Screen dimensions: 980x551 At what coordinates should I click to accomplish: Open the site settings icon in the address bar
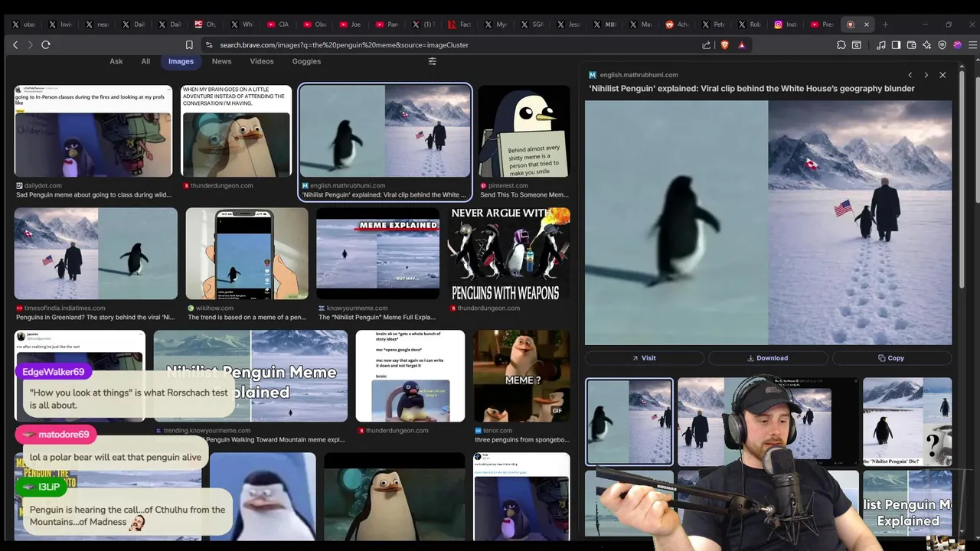(209, 45)
